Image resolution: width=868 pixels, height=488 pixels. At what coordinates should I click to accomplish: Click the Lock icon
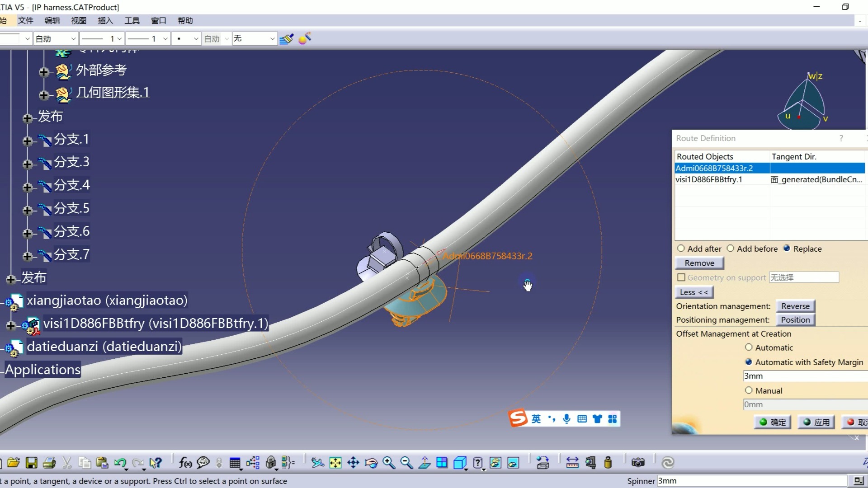click(x=271, y=462)
